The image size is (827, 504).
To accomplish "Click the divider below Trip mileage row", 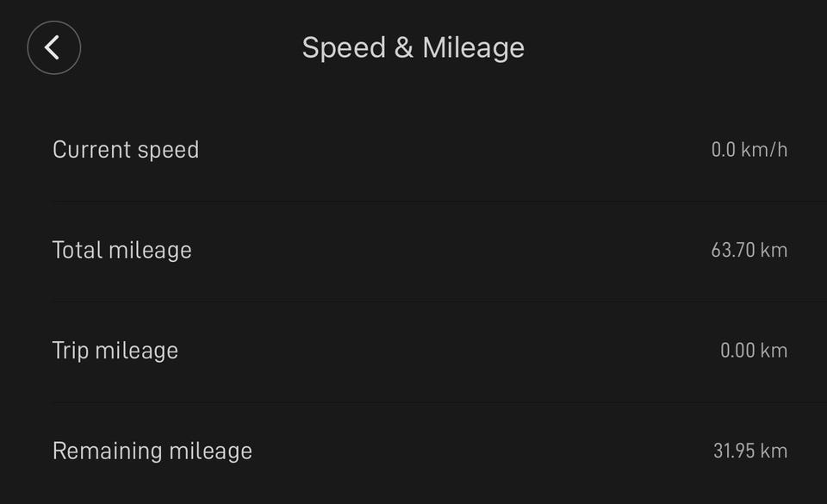I will click(431, 402).
